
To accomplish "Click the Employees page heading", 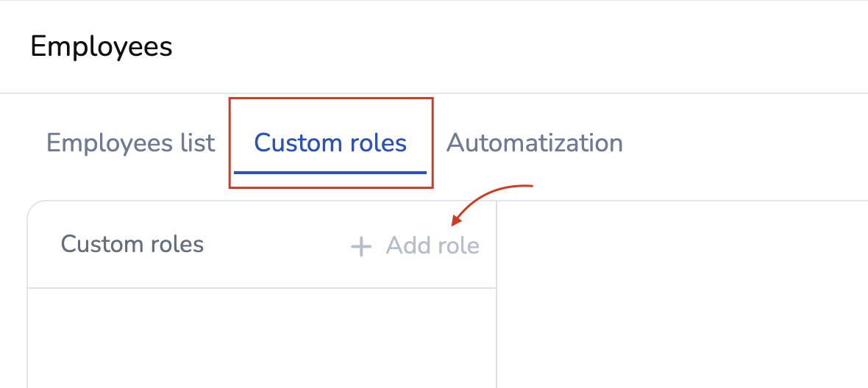I will pyautogui.click(x=102, y=47).
